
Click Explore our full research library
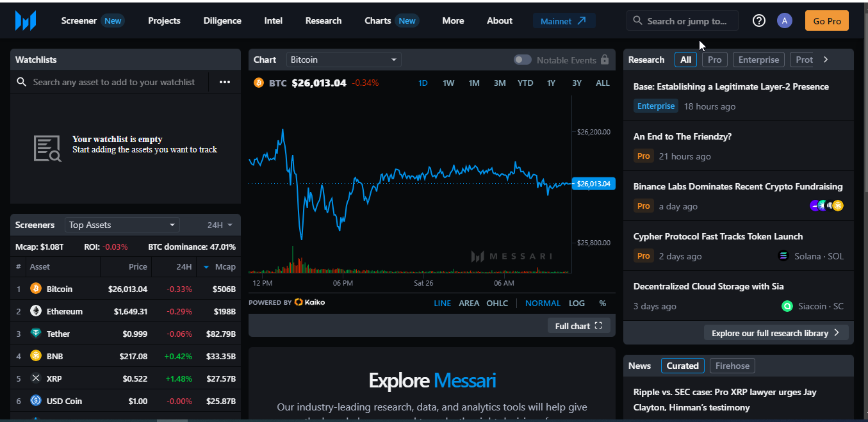(x=776, y=333)
